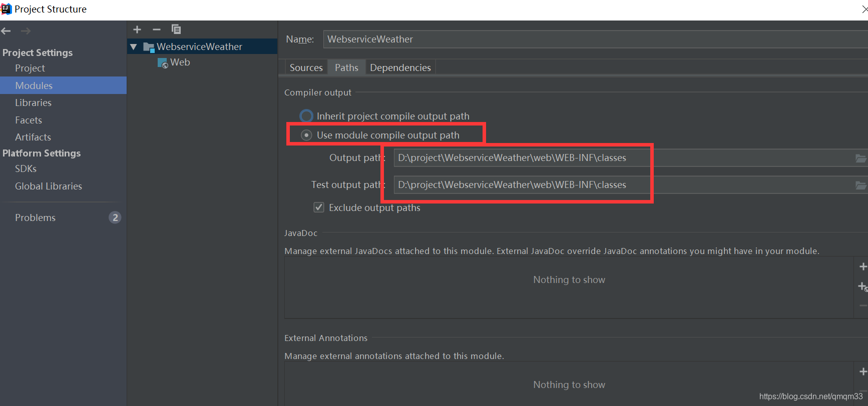This screenshot has height=406, width=868.
Task: Add JavaDoc with top plus icon
Action: click(x=863, y=266)
